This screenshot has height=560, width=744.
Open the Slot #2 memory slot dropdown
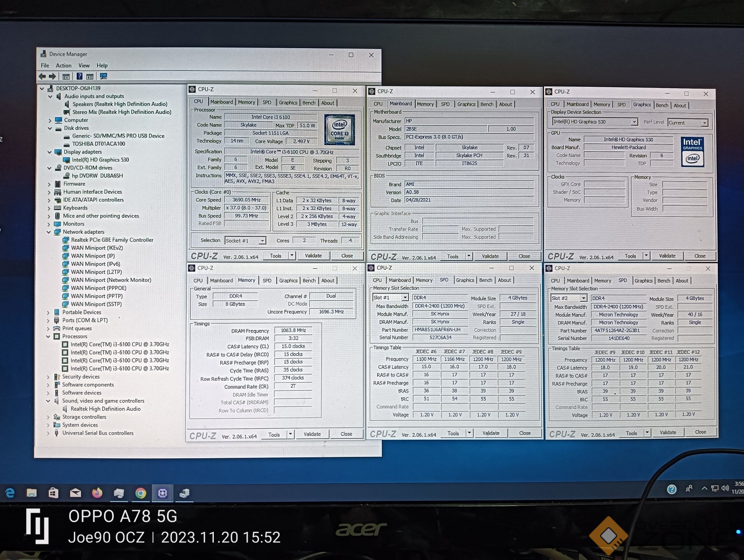(583, 298)
